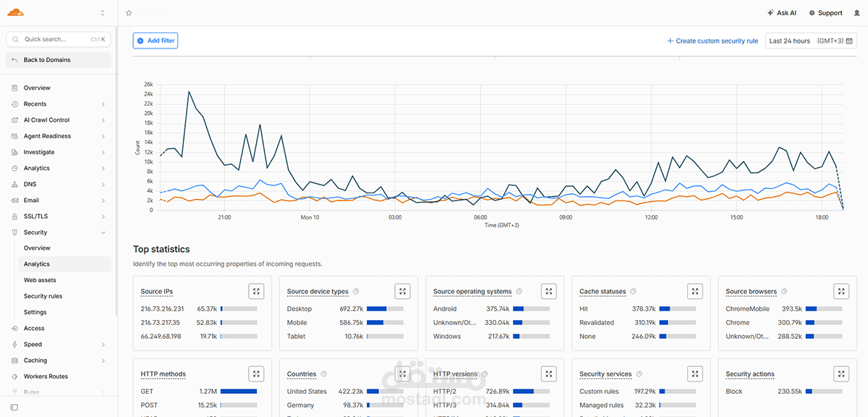This screenshot has height=417, width=868.
Task: Click the Investigate icon
Action: (x=15, y=152)
